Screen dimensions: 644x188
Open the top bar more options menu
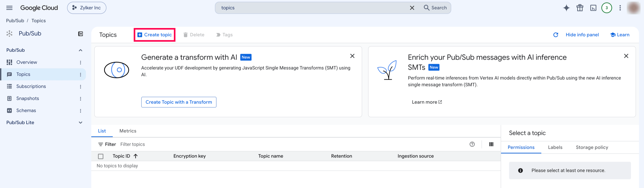[x=620, y=8]
